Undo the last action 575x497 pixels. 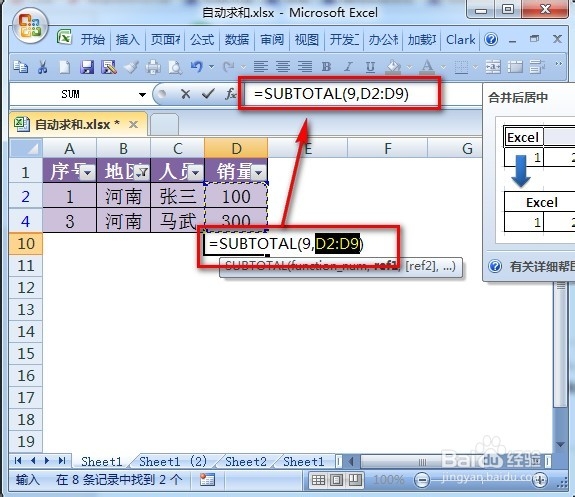pos(197,67)
